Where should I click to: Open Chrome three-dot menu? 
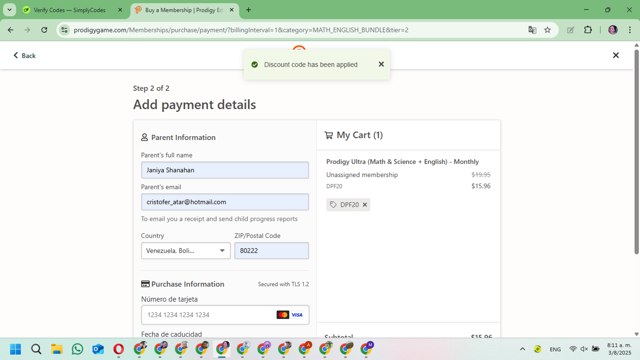click(630, 30)
